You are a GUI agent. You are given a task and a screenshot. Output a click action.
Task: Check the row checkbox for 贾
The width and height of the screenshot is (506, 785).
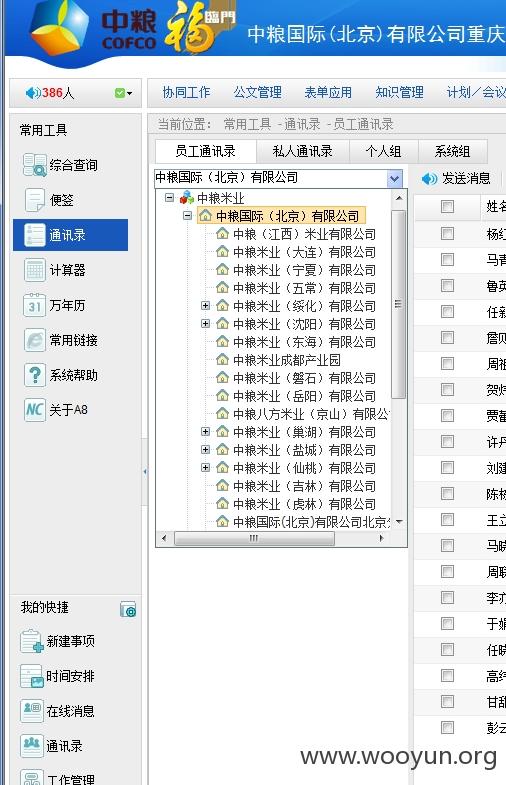[x=447, y=416]
